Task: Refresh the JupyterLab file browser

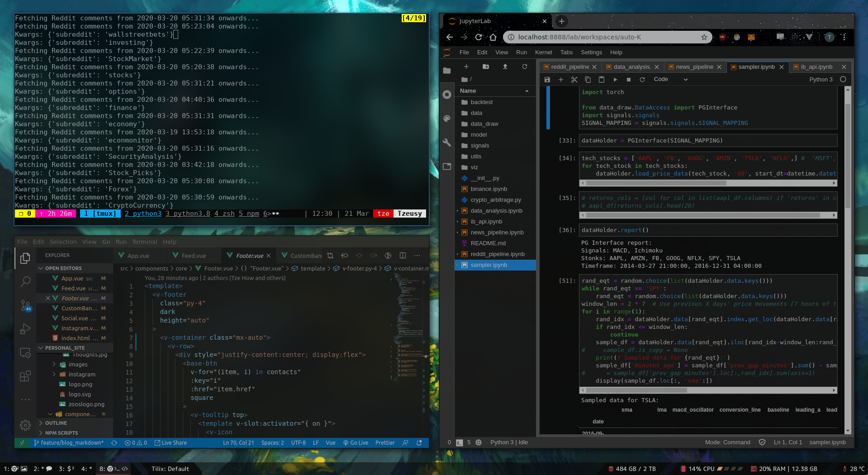Action: coord(525,66)
